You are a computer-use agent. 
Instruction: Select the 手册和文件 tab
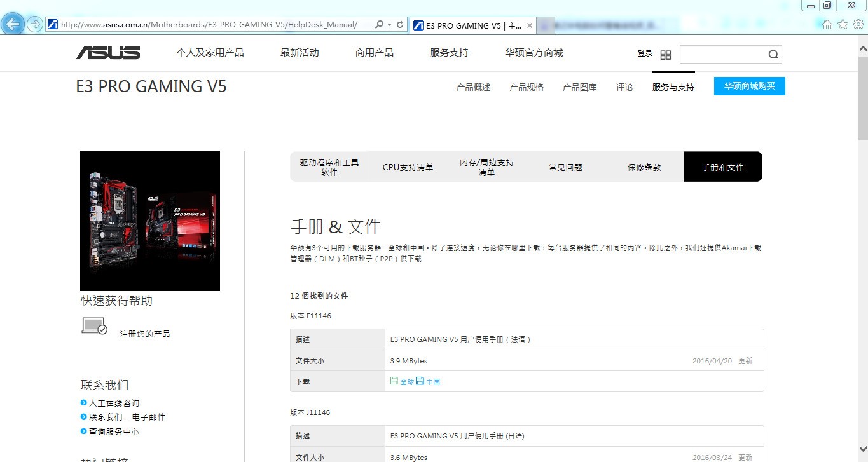722,166
